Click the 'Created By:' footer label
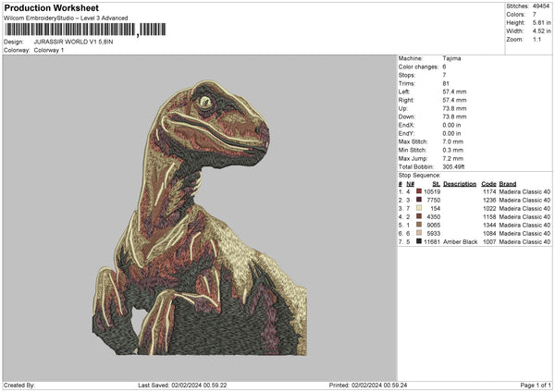Image resolution: width=555 pixels, height=392 pixels. pyautogui.click(x=19, y=385)
